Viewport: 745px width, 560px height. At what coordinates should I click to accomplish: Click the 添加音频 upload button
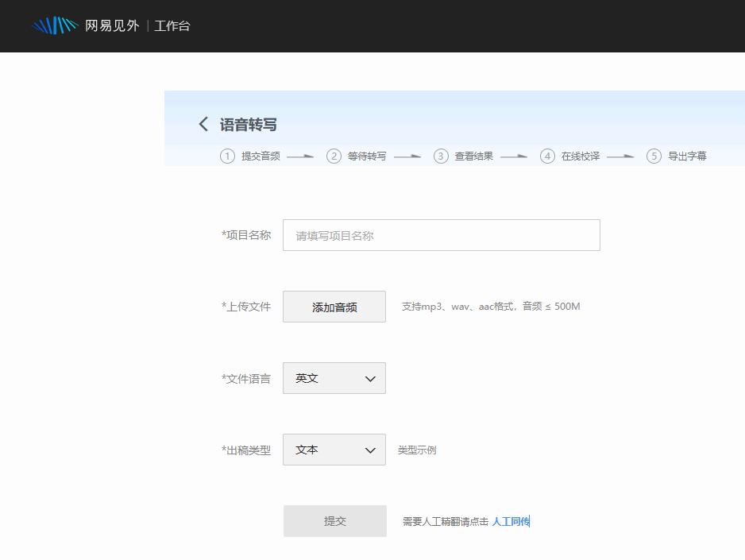click(334, 307)
